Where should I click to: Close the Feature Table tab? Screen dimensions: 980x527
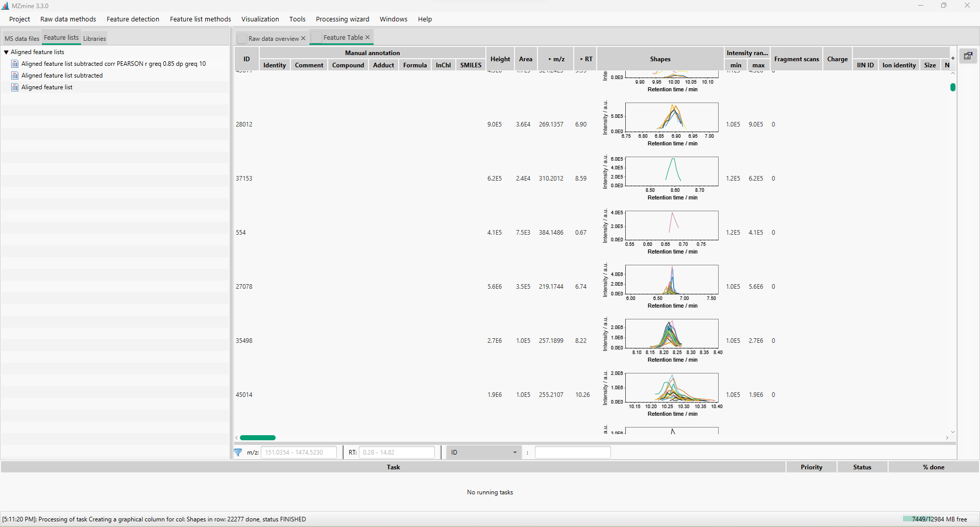pyautogui.click(x=367, y=37)
